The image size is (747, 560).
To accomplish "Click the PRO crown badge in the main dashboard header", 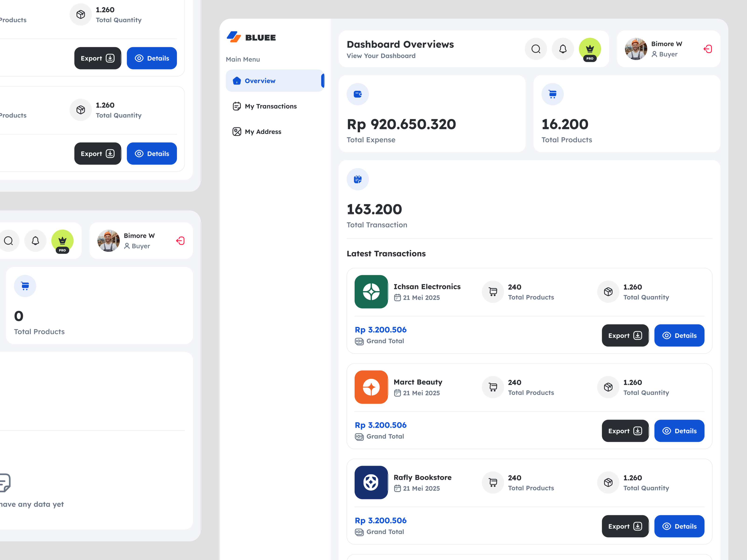I will pyautogui.click(x=590, y=49).
